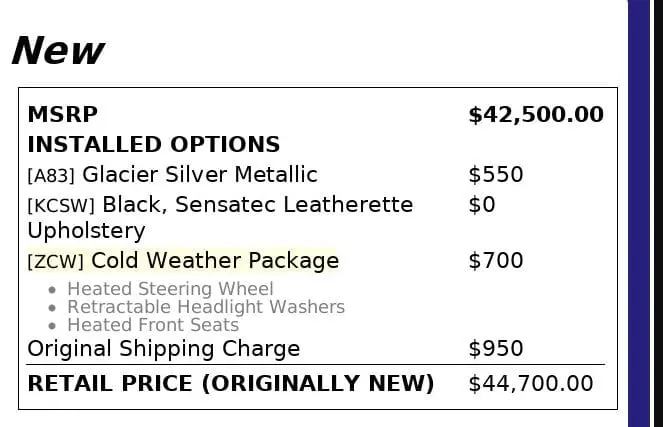Click the "New" heading
663x427 pixels.
pyautogui.click(x=58, y=50)
